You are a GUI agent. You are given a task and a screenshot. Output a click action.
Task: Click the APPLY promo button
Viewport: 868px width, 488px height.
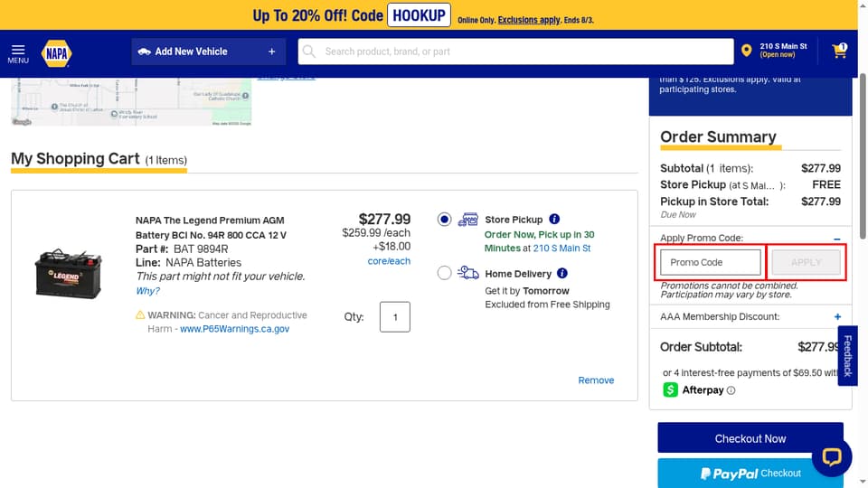tap(806, 262)
